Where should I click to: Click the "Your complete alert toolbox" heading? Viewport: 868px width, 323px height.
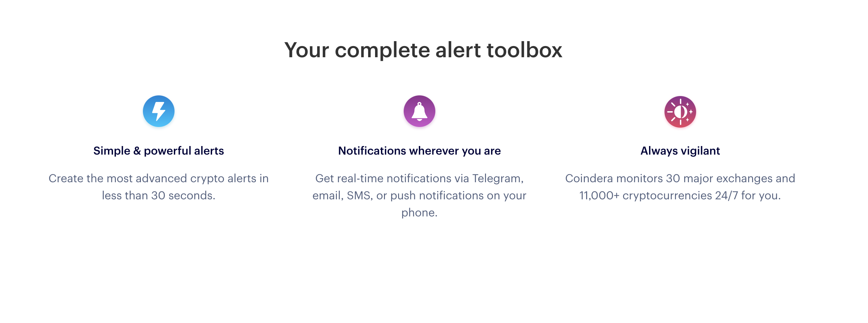(x=423, y=50)
